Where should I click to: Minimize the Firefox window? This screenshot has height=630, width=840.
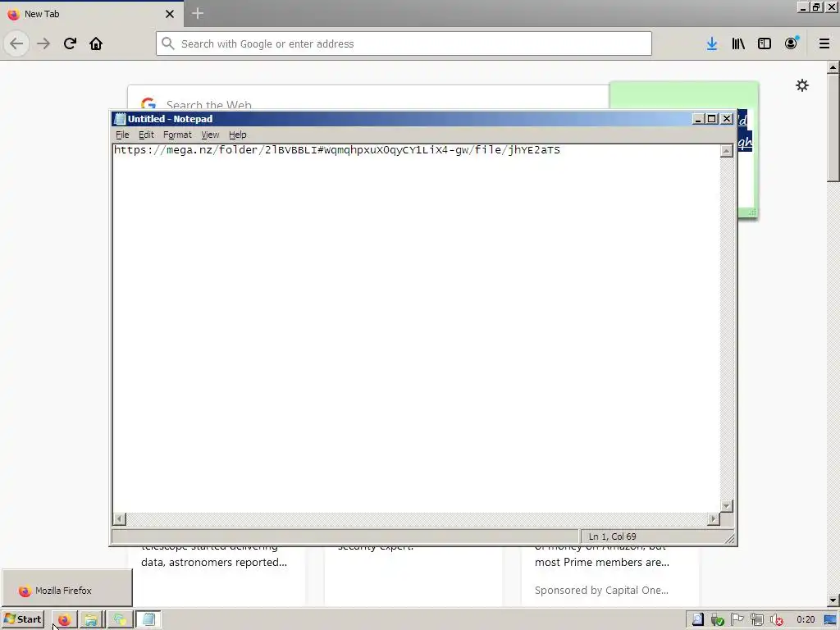point(802,7)
